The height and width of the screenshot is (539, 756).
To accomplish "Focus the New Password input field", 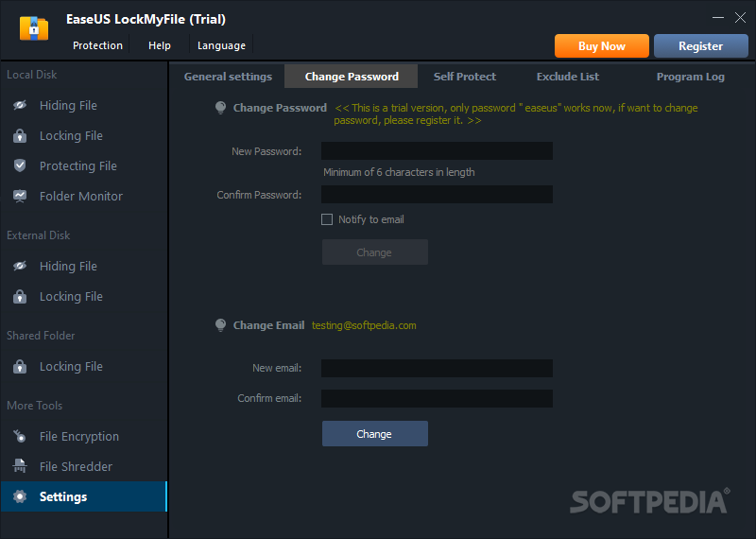I will click(x=437, y=151).
